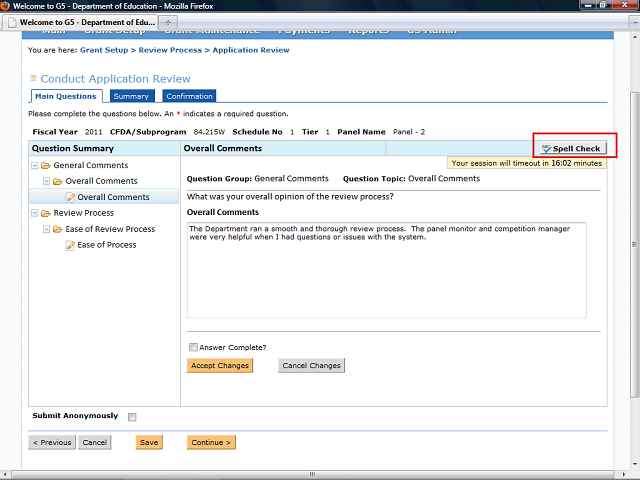Select the Ease of Process tree item
Image resolution: width=640 pixels, height=480 pixels.
click(107, 245)
